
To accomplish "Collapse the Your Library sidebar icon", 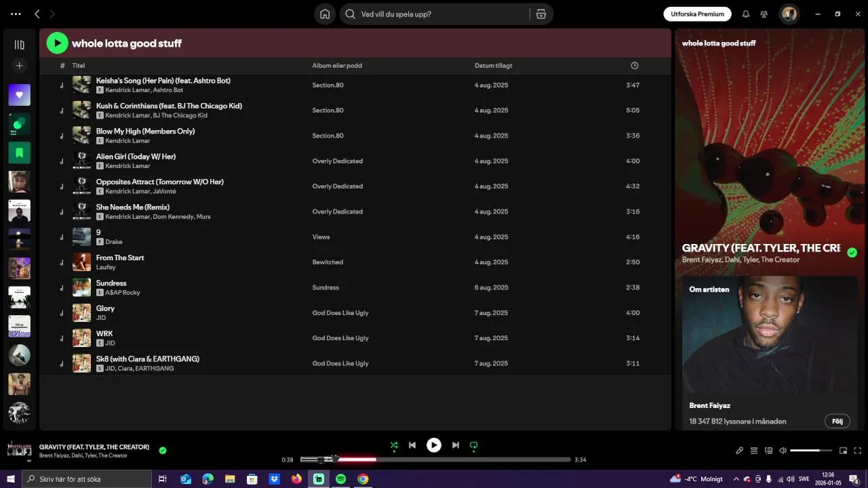I will (x=19, y=45).
